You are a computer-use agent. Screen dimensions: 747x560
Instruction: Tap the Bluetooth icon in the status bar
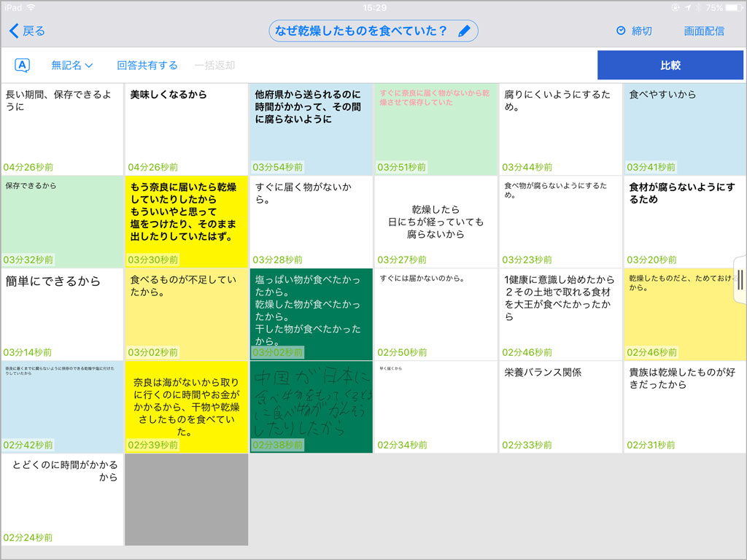[x=699, y=7]
